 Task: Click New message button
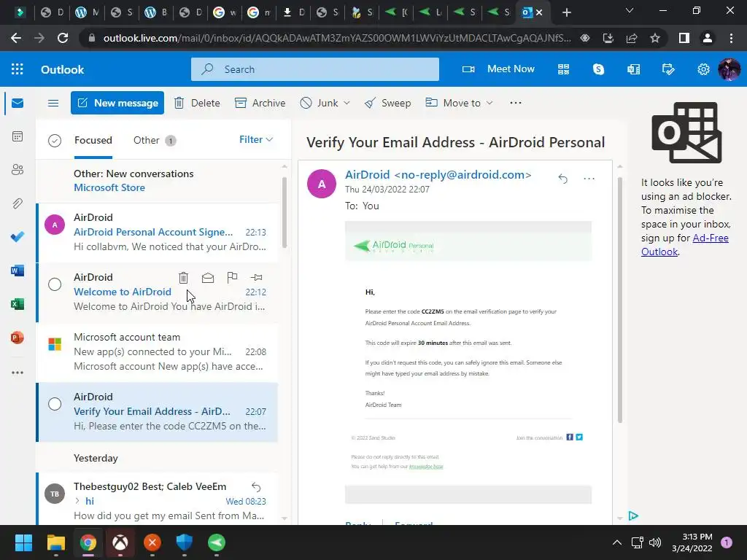[x=117, y=103]
